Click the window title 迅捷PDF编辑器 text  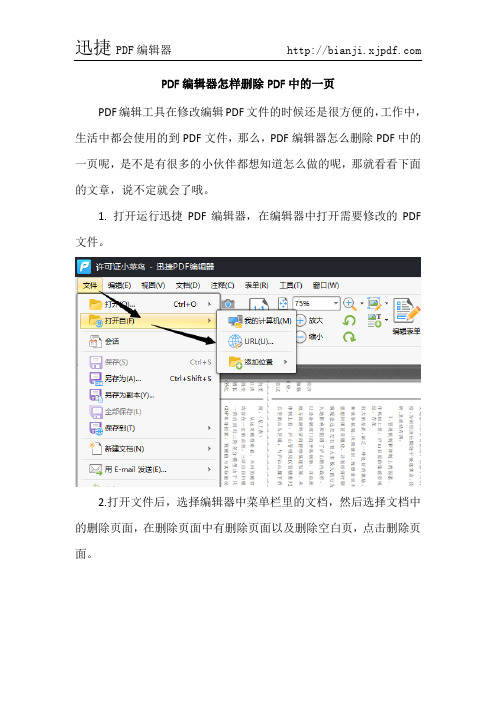tap(185, 267)
